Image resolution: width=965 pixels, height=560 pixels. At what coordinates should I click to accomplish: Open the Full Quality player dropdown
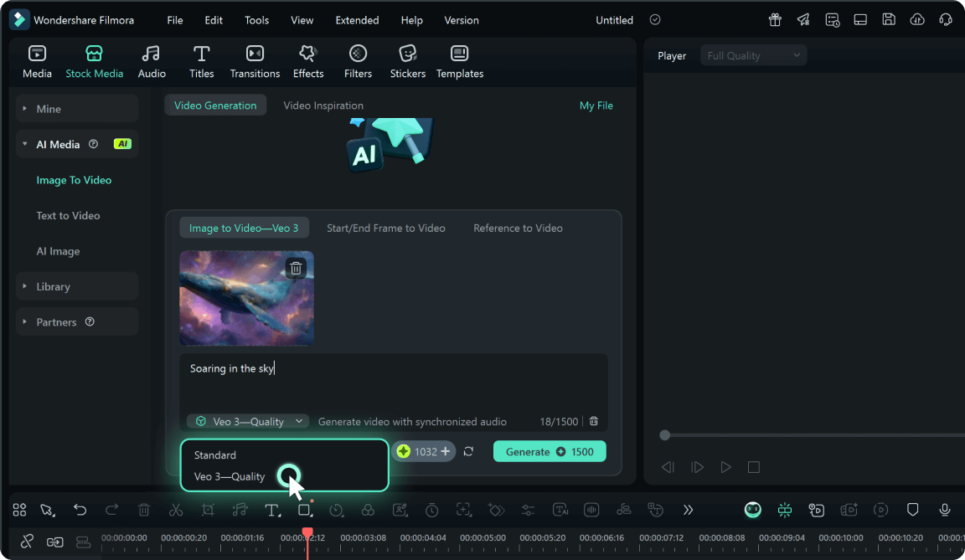click(x=753, y=55)
